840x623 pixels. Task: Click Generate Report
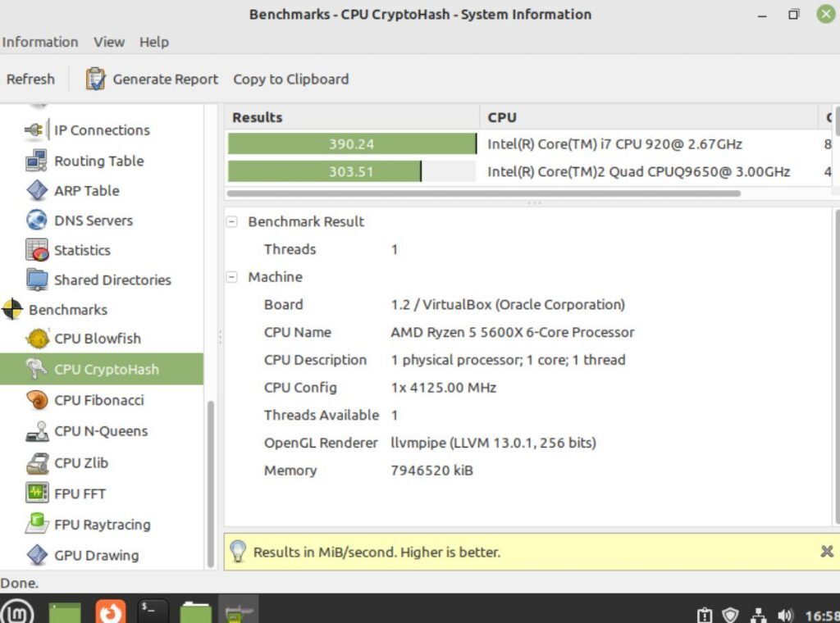(x=164, y=79)
